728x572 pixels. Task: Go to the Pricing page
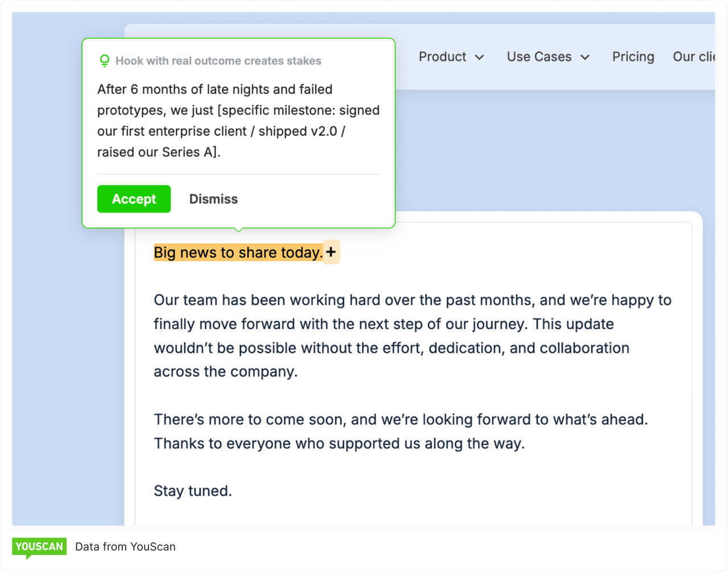(x=633, y=57)
